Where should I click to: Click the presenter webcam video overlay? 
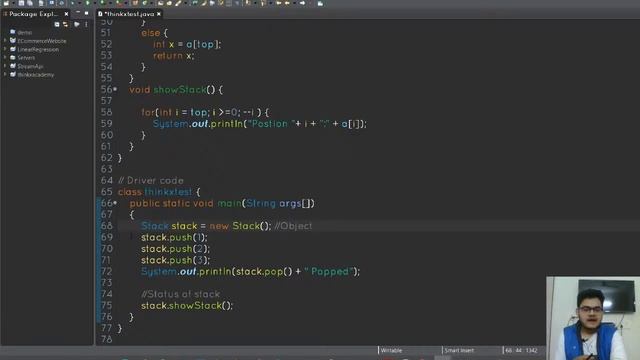pos(593,318)
